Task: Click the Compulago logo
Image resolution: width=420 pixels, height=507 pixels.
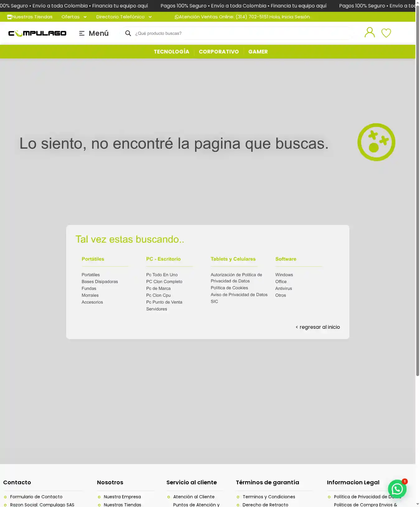Action: 37,33
